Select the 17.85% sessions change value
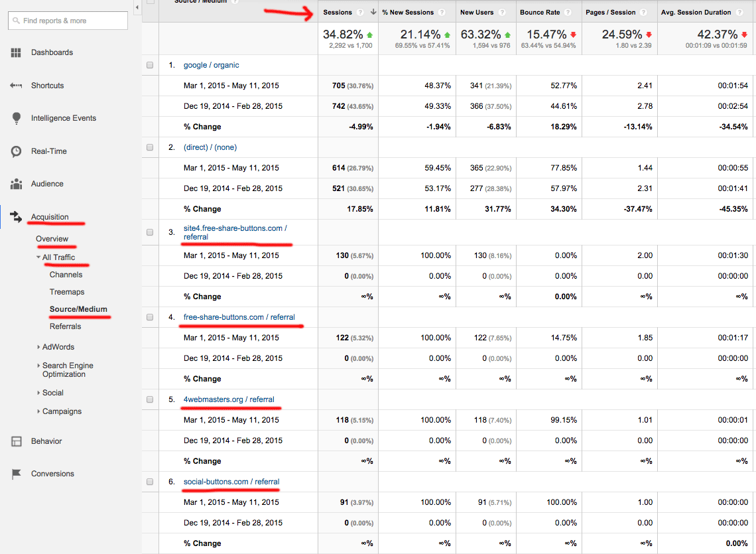The width and height of the screenshot is (756, 554). pyautogui.click(x=360, y=210)
